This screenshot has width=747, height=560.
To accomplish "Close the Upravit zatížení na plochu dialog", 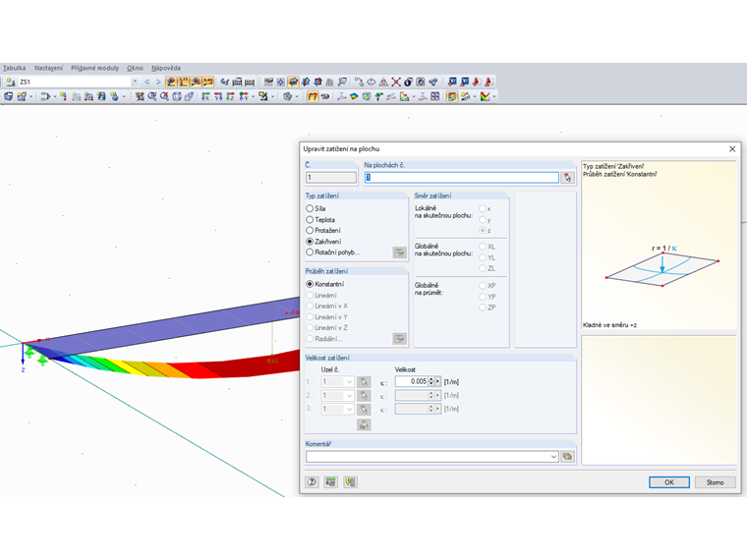I will [732, 149].
